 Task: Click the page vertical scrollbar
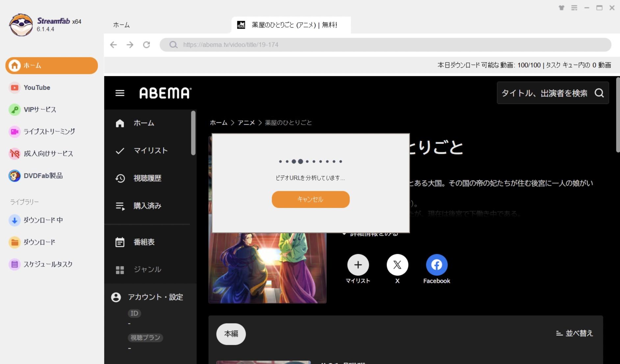coord(618,115)
